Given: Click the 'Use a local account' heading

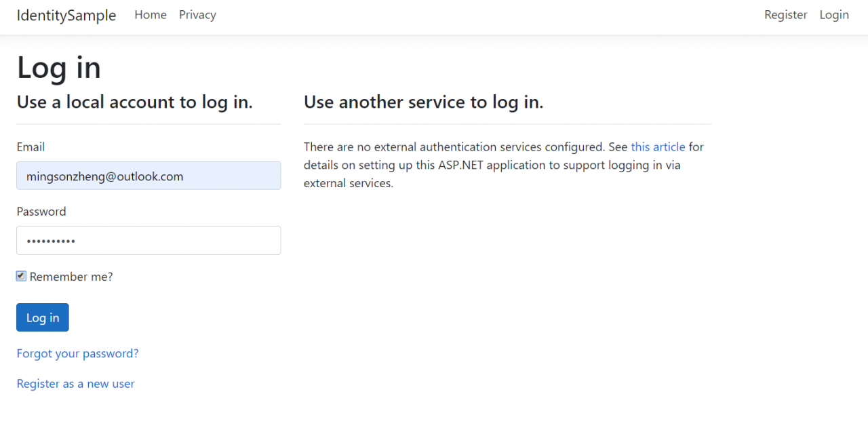Looking at the screenshot, I should coord(134,102).
